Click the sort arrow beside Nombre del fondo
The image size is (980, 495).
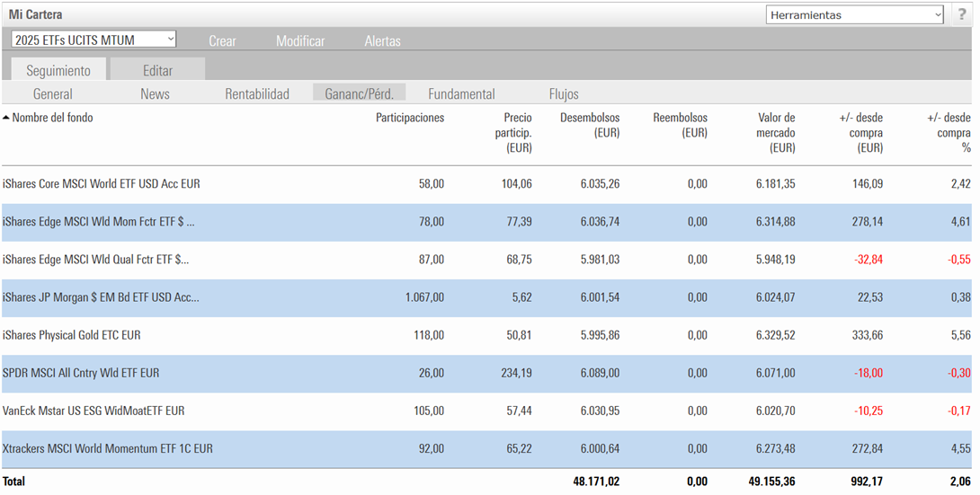(x=6, y=118)
